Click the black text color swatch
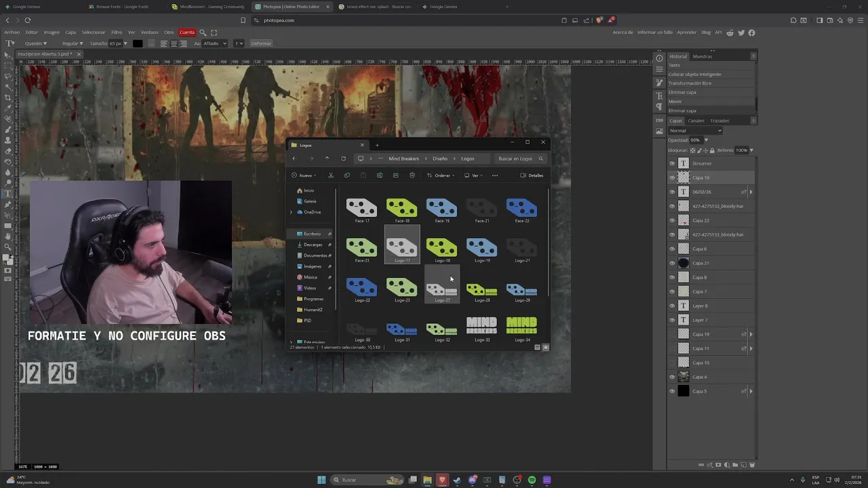868x488 pixels. point(138,43)
